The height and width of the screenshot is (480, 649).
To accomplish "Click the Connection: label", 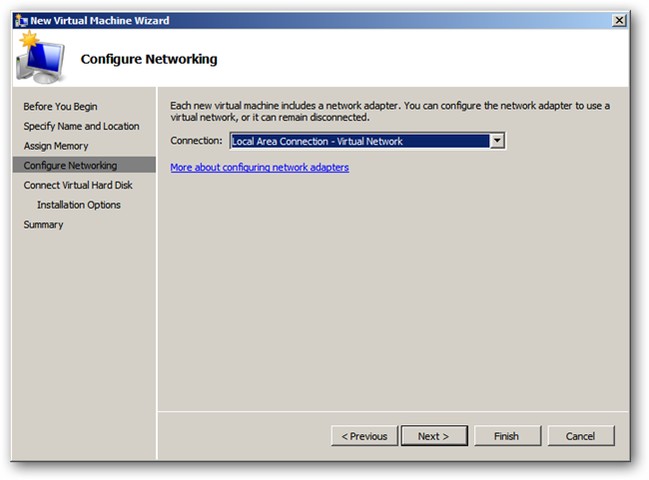I will [x=196, y=141].
